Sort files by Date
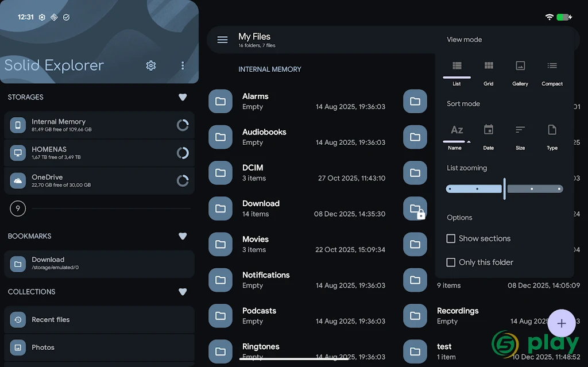This screenshot has height=367, width=588. [488, 137]
